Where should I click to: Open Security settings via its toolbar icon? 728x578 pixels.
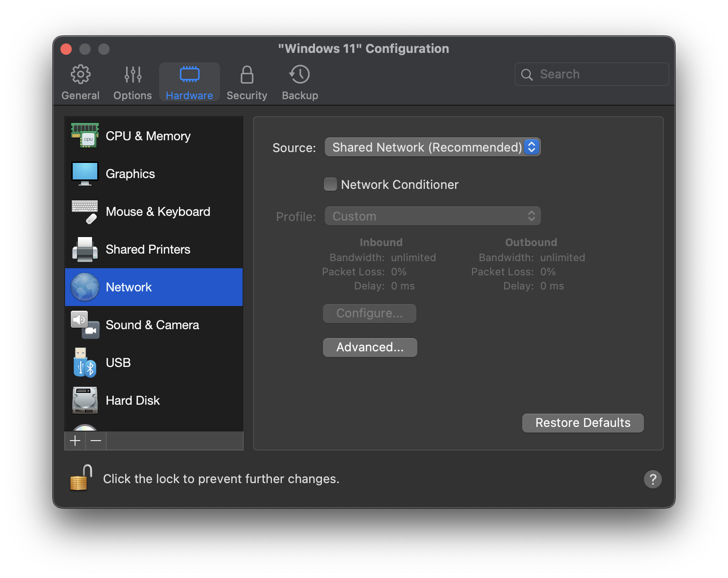point(247,81)
